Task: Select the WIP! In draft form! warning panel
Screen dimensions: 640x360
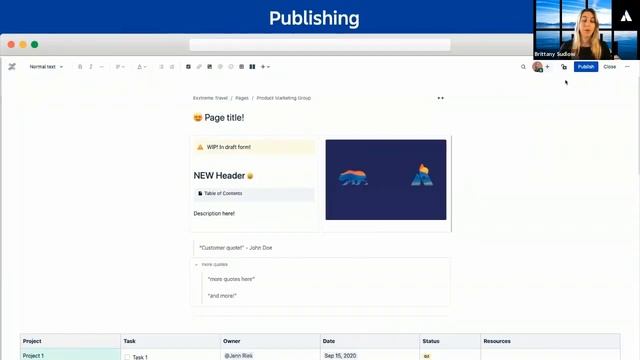Action: (254, 147)
